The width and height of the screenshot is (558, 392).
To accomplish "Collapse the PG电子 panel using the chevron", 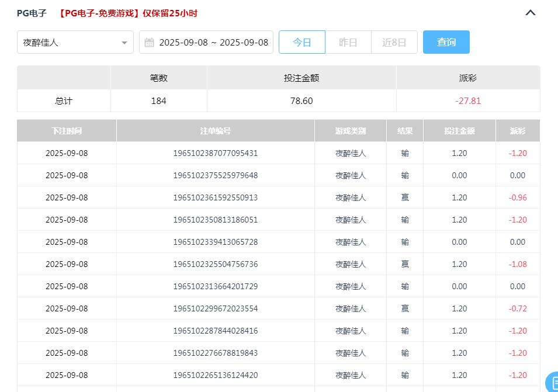I will click(530, 12).
